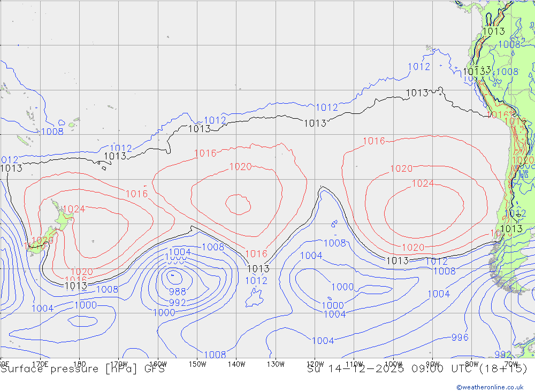Click the 170E longitude axis label

click(x=40, y=364)
